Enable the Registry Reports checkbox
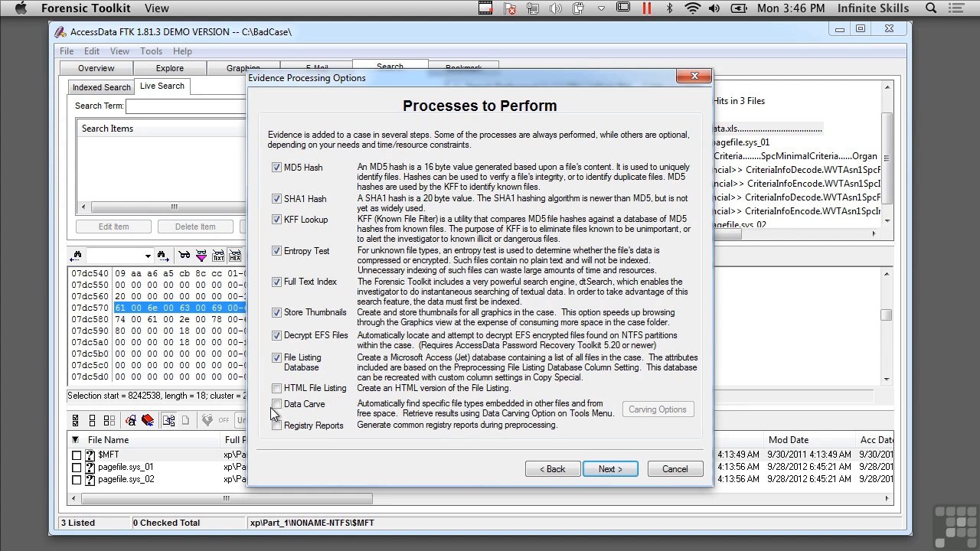980x551 pixels. pos(276,425)
